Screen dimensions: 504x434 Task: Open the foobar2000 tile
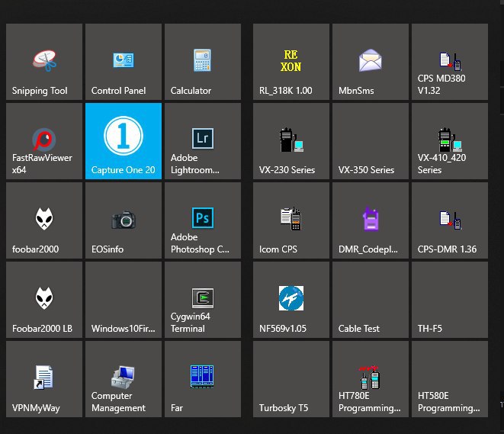44,220
